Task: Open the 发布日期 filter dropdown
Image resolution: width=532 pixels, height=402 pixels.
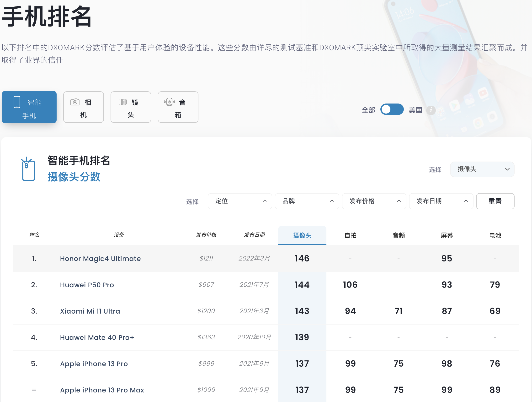Action: pos(441,201)
